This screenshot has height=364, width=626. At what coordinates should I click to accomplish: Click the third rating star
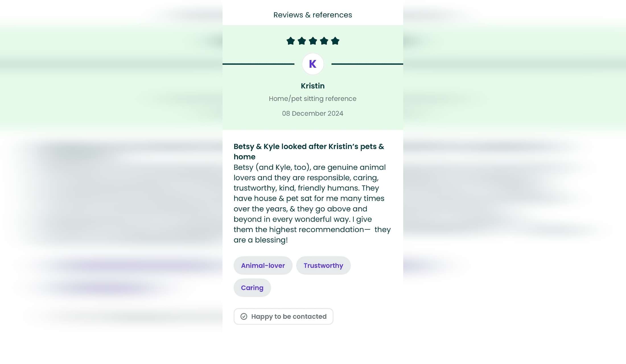tap(313, 41)
